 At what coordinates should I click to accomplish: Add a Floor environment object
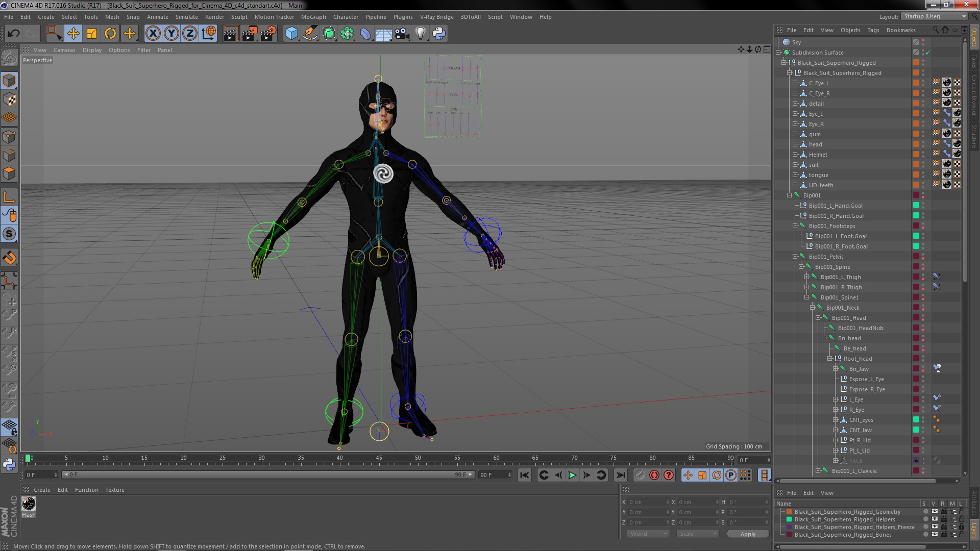click(x=383, y=34)
